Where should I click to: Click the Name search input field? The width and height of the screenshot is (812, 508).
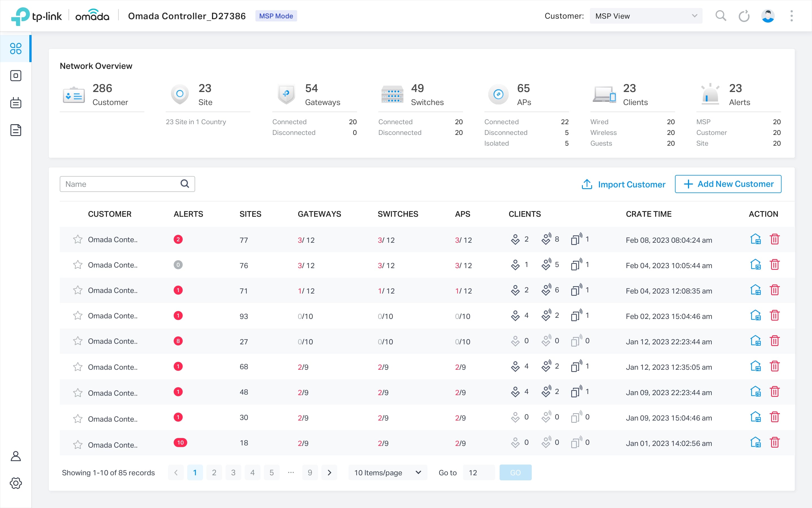(127, 184)
